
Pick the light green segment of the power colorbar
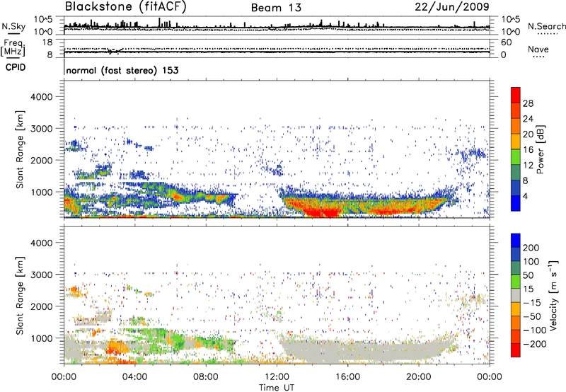coord(516,157)
